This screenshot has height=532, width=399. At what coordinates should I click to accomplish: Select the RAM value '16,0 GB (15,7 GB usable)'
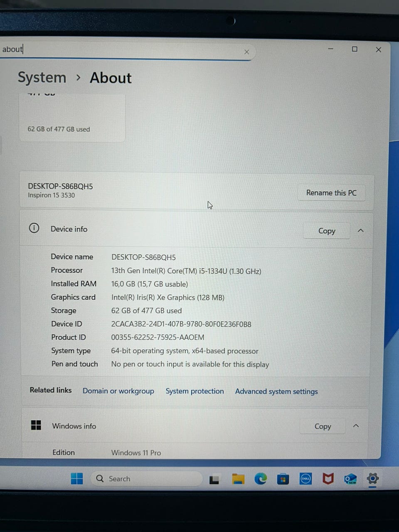[x=150, y=284]
